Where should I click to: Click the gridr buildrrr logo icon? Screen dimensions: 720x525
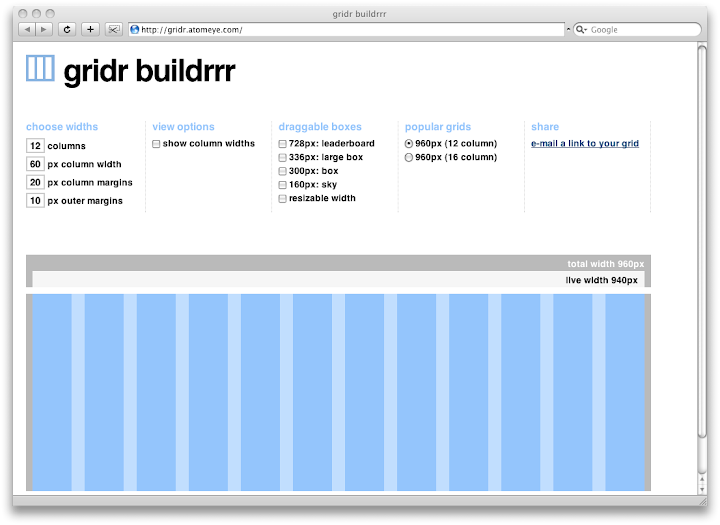pyautogui.click(x=40, y=68)
